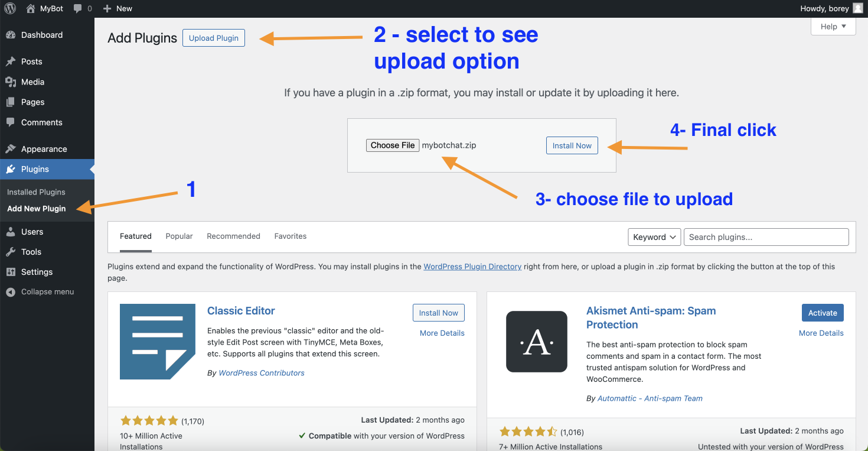Open the WordPress Plugin Directory link

pos(472,266)
